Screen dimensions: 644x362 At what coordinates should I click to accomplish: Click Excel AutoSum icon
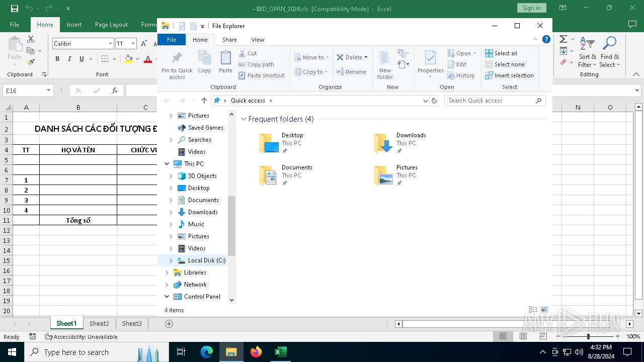point(563,39)
